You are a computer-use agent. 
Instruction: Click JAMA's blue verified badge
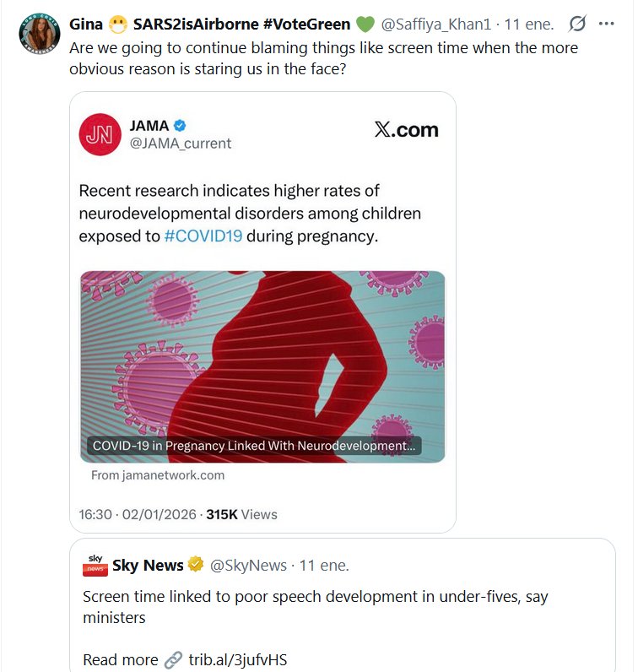(180, 126)
